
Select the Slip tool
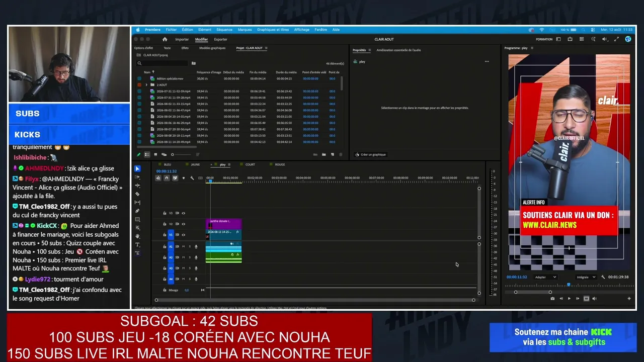[x=138, y=203]
